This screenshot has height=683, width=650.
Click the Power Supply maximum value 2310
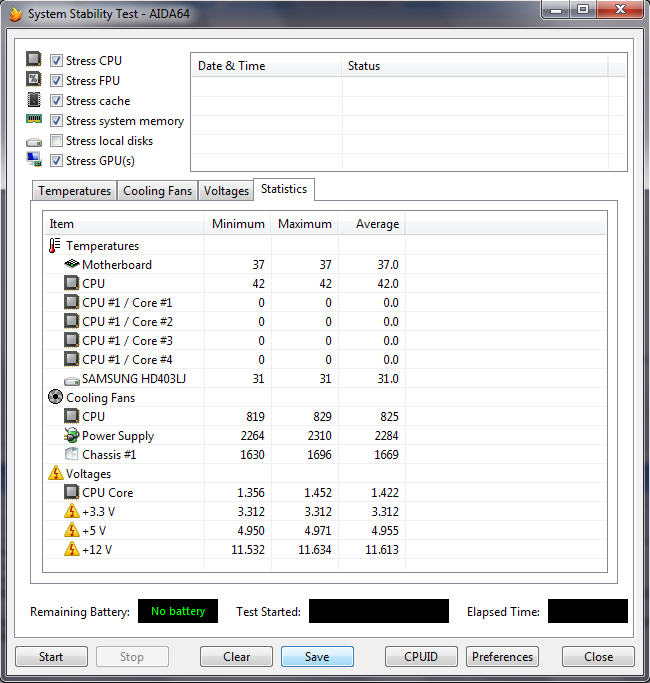319,436
